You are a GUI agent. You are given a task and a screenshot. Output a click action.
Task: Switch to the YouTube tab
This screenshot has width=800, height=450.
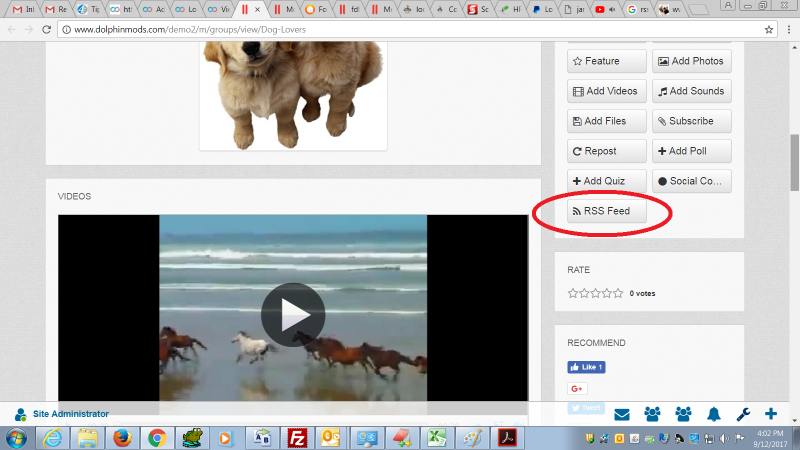click(x=605, y=9)
